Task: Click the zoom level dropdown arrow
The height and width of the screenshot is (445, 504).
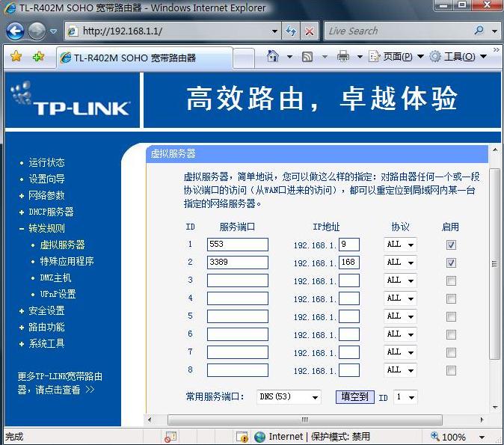Action: (482, 437)
